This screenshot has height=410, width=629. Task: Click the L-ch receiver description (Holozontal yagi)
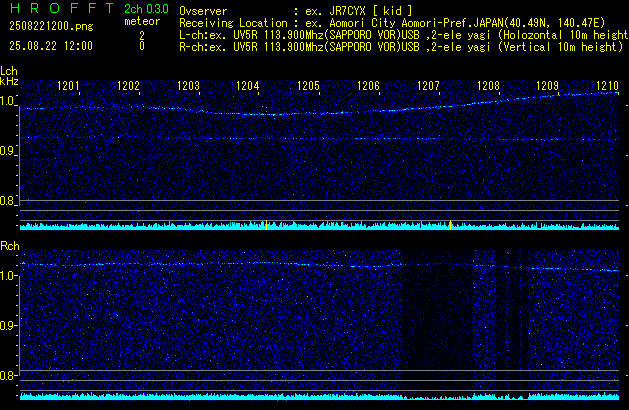click(404, 35)
